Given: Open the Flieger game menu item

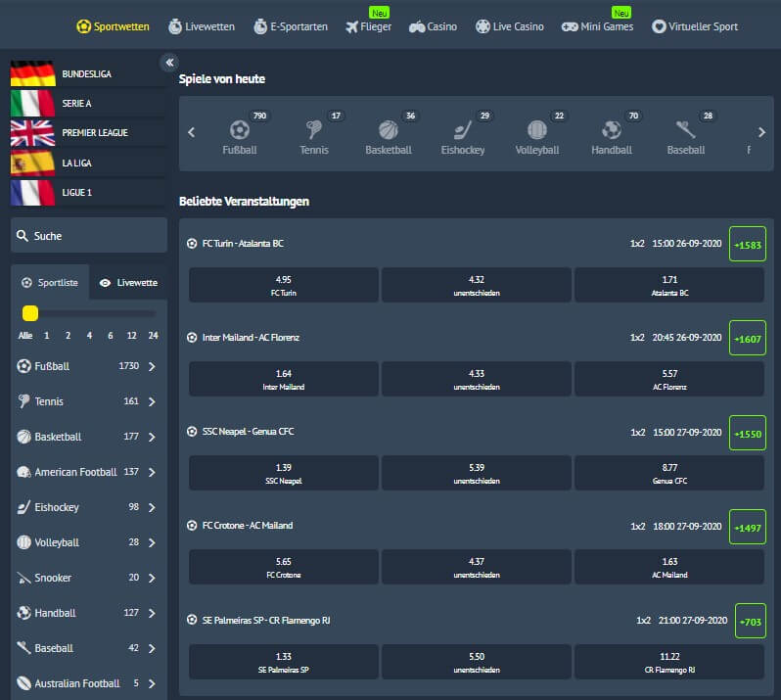Looking at the screenshot, I should click(369, 26).
